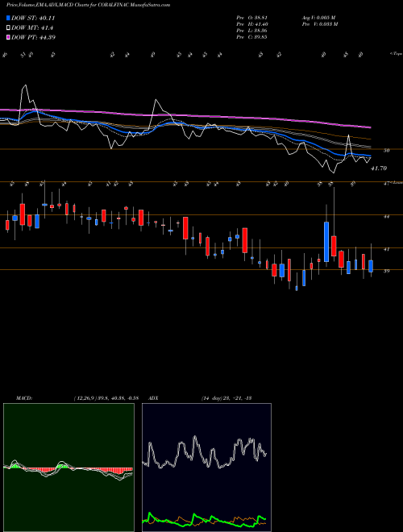Click the 'Pre L: 38.36' value
This screenshot has height=532, width=403.
click(251, 31)
